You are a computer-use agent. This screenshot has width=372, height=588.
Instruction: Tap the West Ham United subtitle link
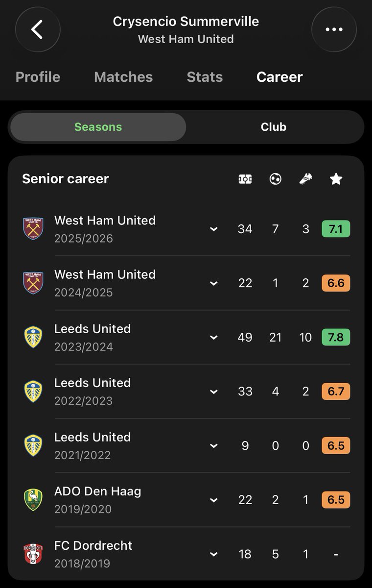[x=186, y=39]
